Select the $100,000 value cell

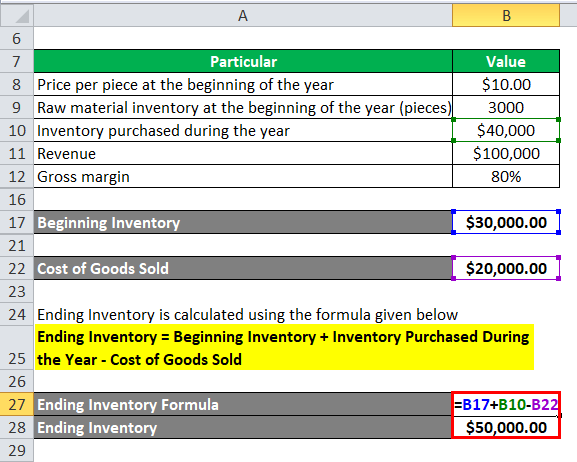coord(506,153)
